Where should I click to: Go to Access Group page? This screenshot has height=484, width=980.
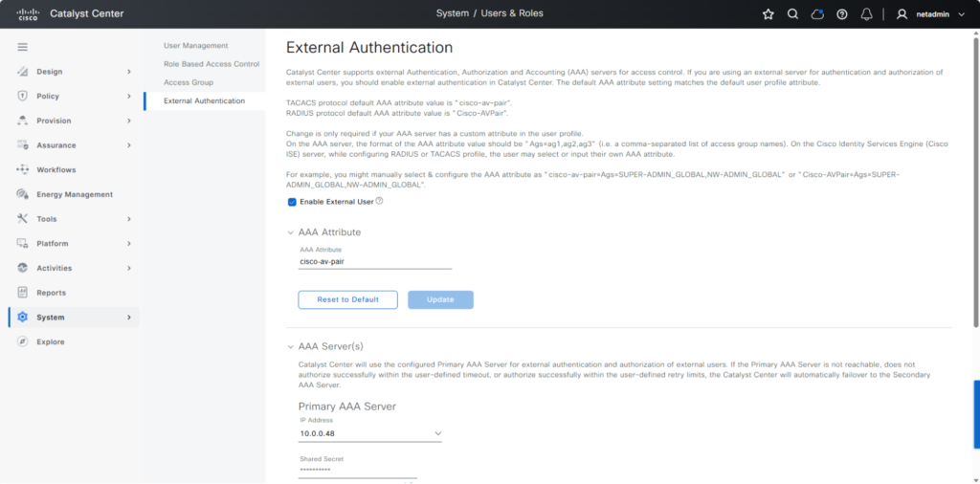pyautogui.click(x=188, y=82)
